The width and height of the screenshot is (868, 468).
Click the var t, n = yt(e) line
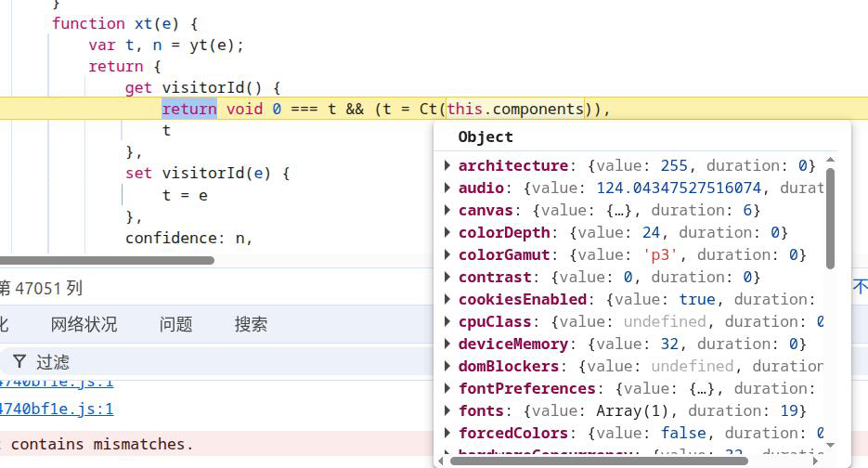(166, 45)
